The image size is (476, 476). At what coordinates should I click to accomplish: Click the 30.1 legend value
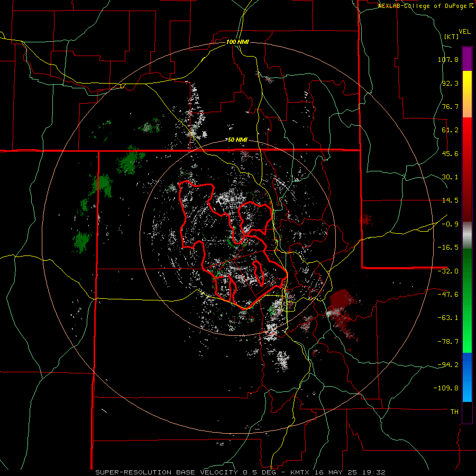click(450, 177)
